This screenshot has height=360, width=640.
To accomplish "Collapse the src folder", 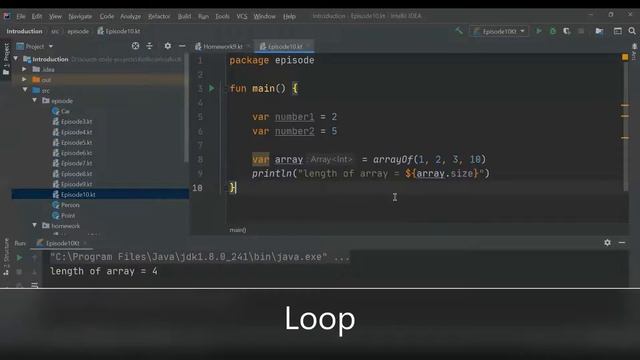I will point(25,90).
